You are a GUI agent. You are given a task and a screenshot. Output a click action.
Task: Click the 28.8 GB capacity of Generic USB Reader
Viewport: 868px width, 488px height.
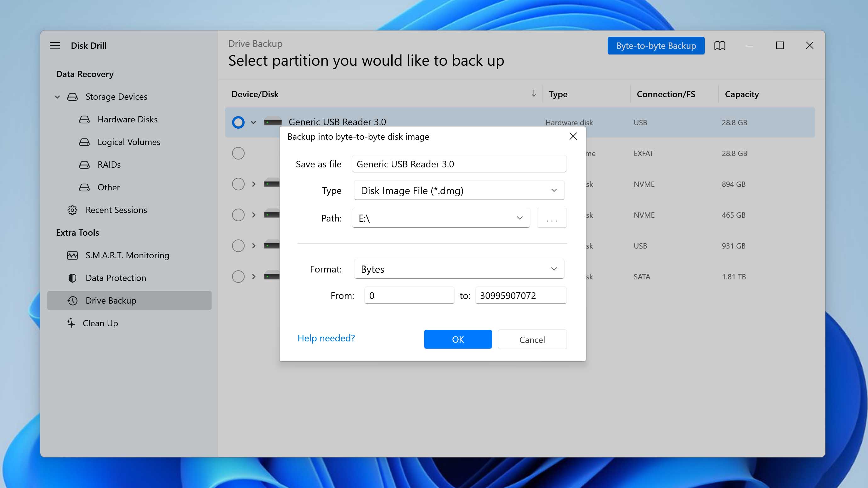pos(734,123)
